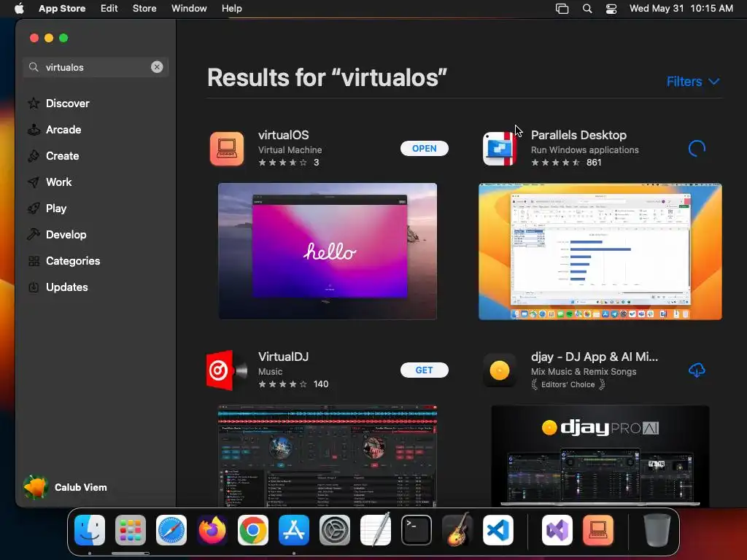This screenshot has width=747, height=560.
Task: Open the VirtualDJ title link
Action: point(284,357)
